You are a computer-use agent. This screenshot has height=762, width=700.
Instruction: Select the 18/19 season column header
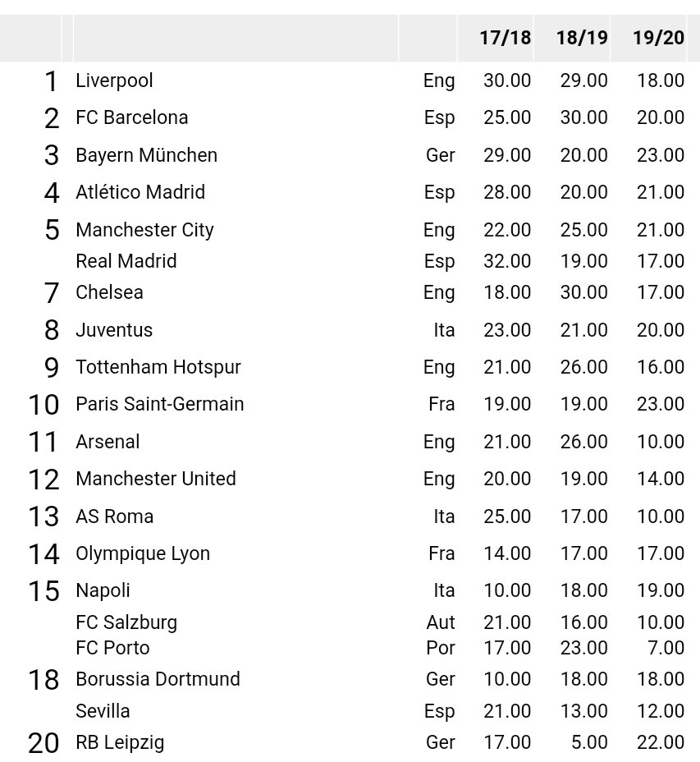point(582,38)
